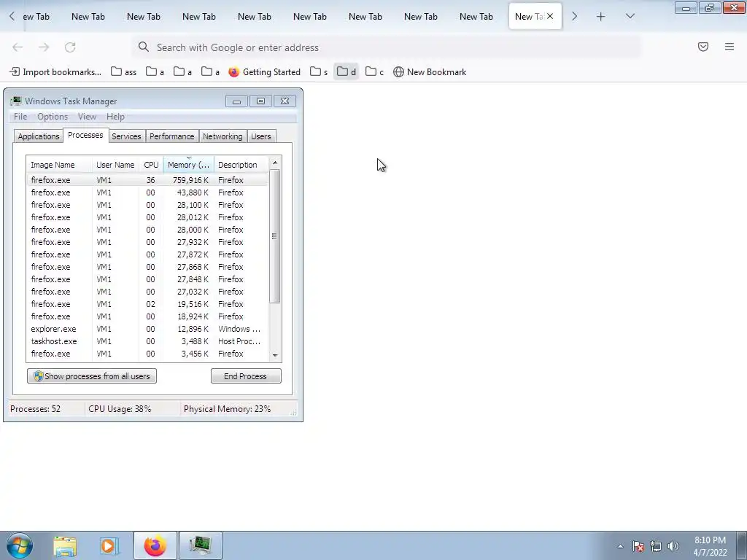Click Physical Memory: 23% status text
This screenshot has height=560, width=747.
pos(228,409)
